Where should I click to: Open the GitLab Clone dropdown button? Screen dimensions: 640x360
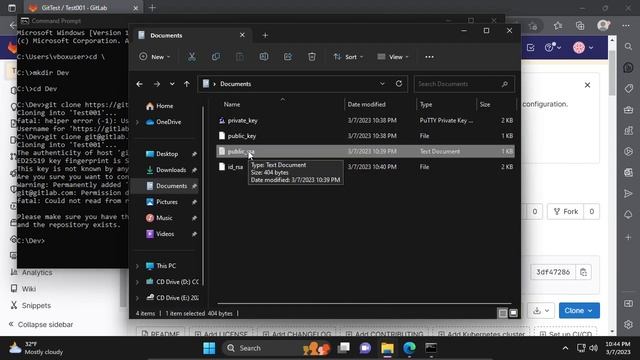[579, 311]
